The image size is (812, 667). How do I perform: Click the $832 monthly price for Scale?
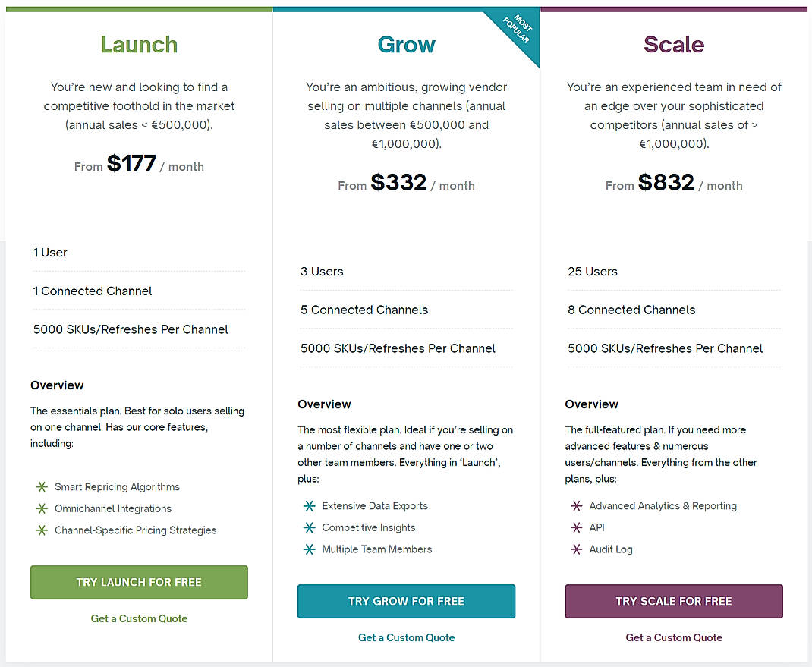(666, 182)
